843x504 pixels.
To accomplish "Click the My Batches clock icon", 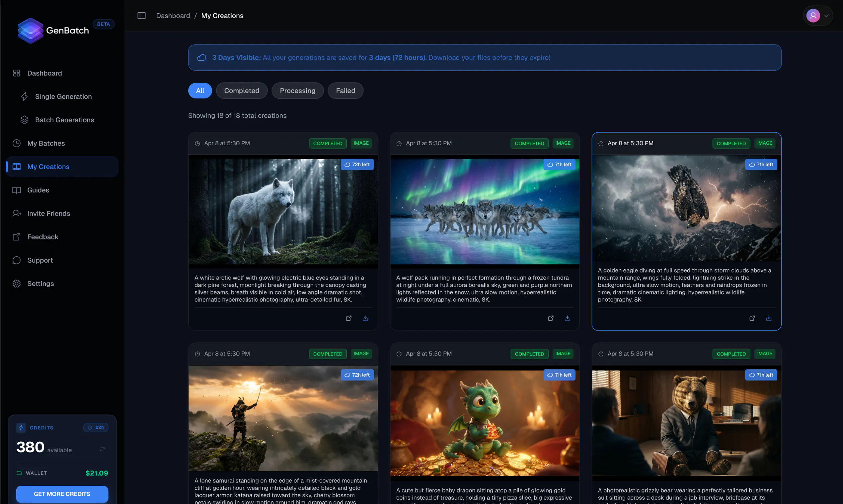I will [17, 143].
